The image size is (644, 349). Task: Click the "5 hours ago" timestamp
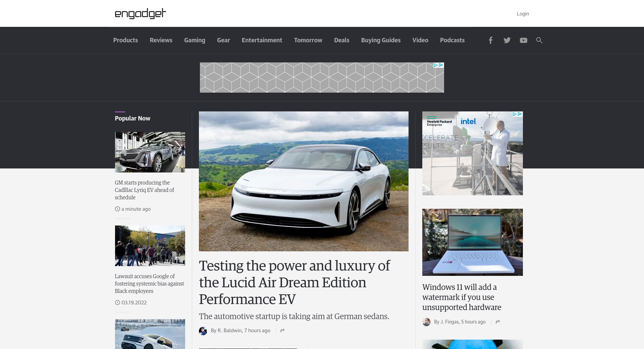[x=473, y=322]
